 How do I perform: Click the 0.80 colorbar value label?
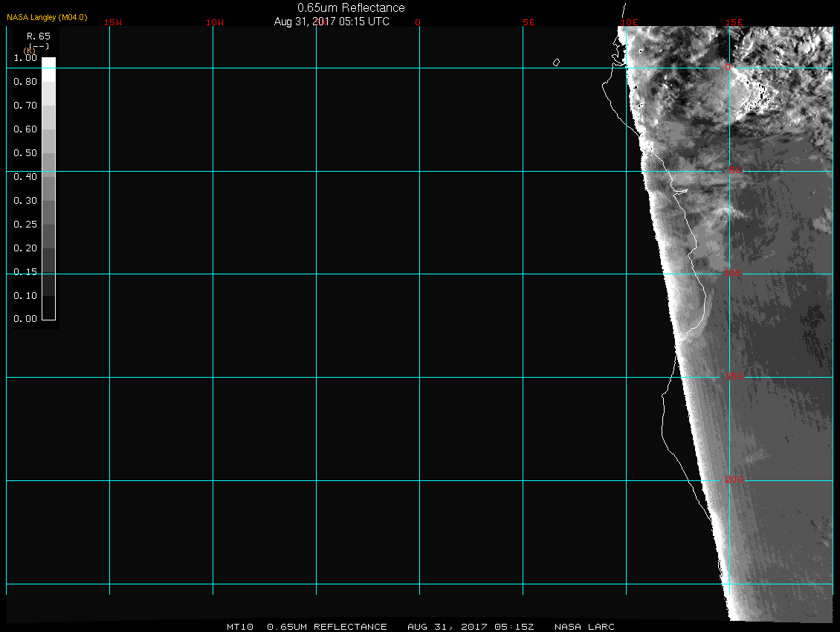[25, 82]
